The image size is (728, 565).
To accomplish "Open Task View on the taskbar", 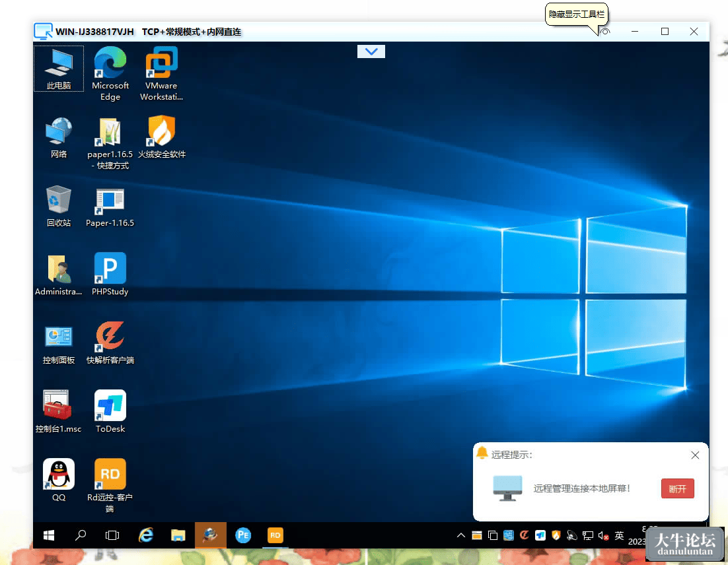I will pos(112,535).
